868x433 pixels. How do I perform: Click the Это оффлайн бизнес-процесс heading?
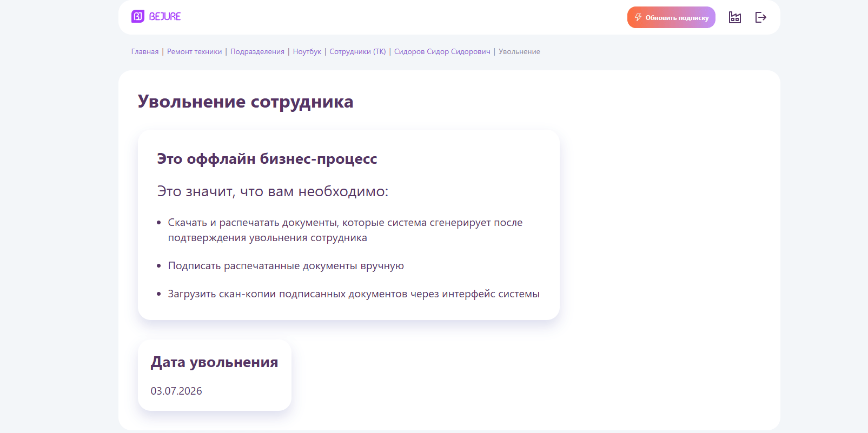(x=267, y=159)
